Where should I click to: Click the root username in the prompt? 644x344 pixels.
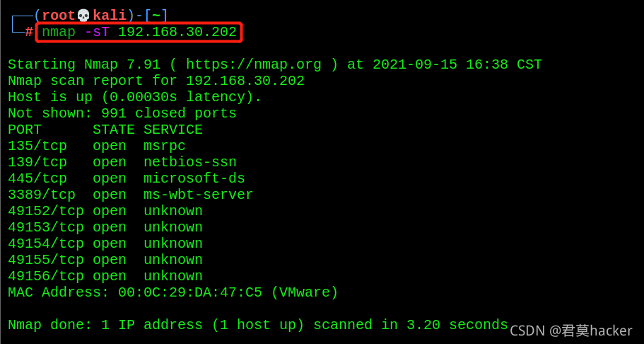pos(59,16)
